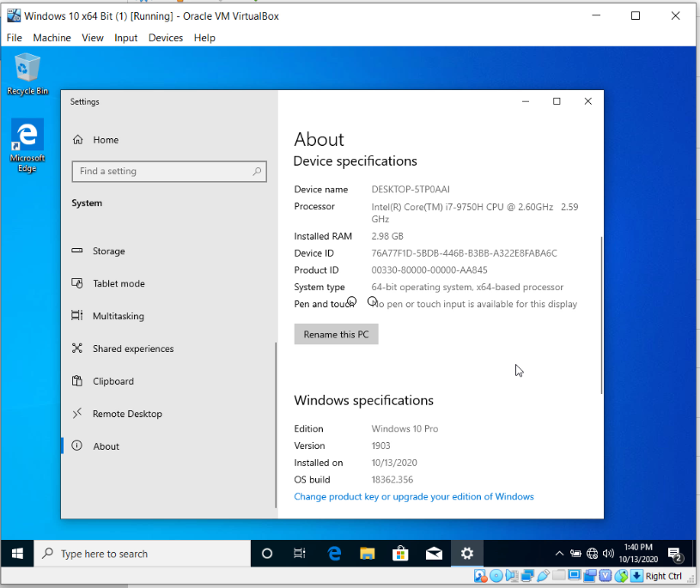Click the Find a setting search box
Image resolution: width=700 pixels, height=588 pixels.
coord(169,172)
